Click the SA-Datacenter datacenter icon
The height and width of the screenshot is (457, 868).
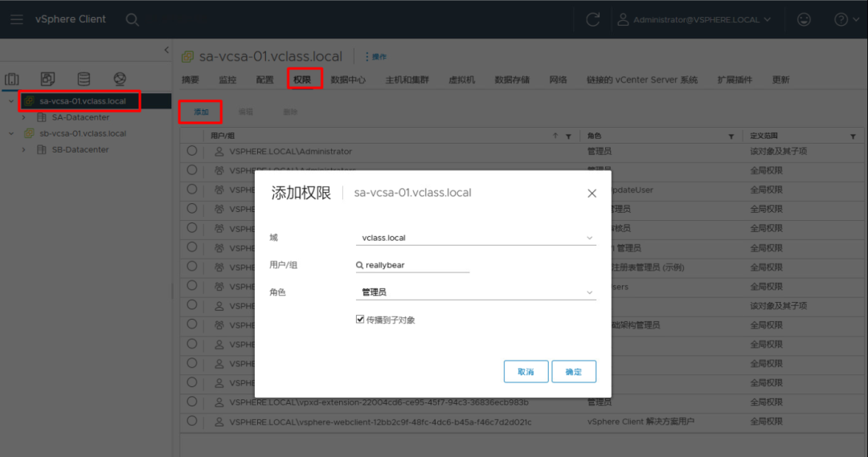pos(42,117)
